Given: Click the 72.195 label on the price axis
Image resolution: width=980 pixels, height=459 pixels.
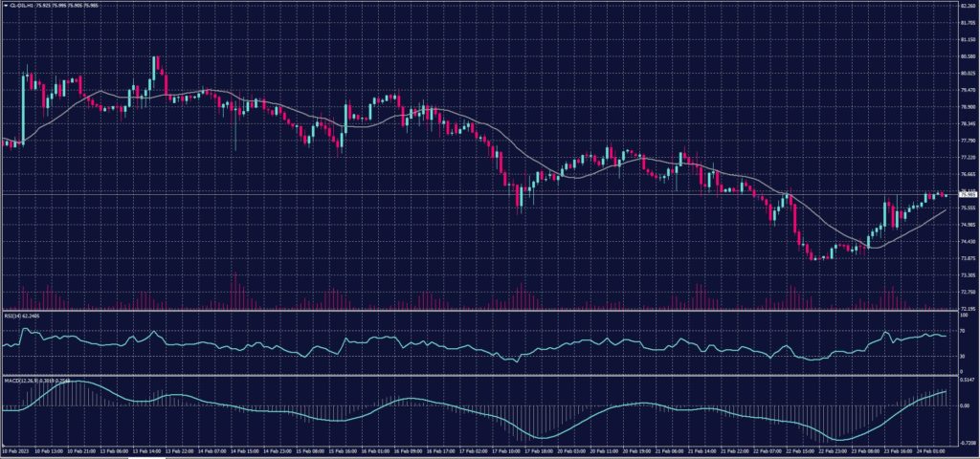Looking at the screenshot, I should point(968,309).
